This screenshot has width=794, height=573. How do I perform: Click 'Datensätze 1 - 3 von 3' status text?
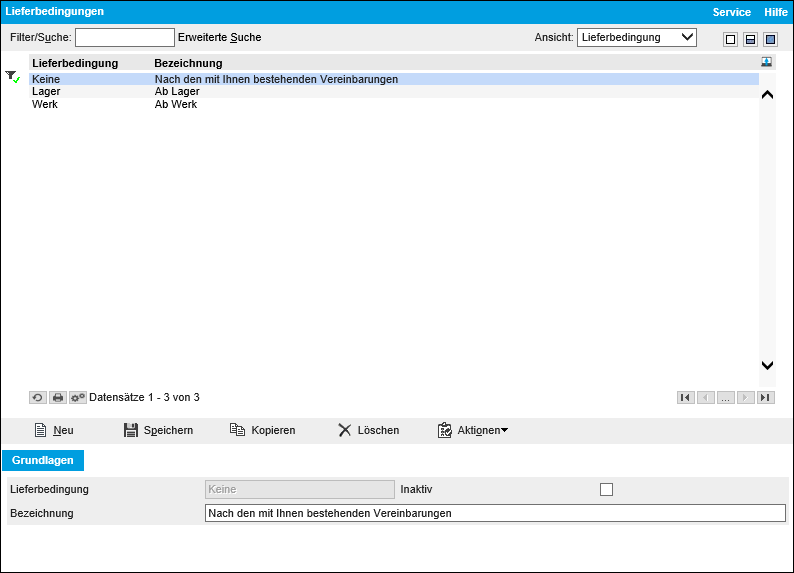pos(144,397)
